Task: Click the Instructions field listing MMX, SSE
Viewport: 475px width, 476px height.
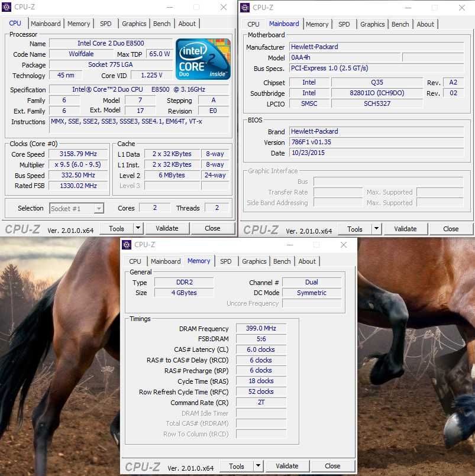Action: tap(139, 125)
